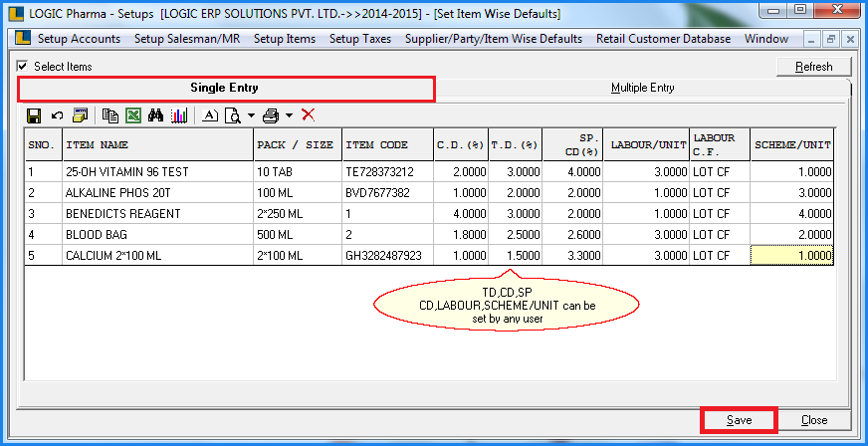Open the Setup Salesman/MR menu
This screenshot has height=446, width=868.
(x=187, y=39)
